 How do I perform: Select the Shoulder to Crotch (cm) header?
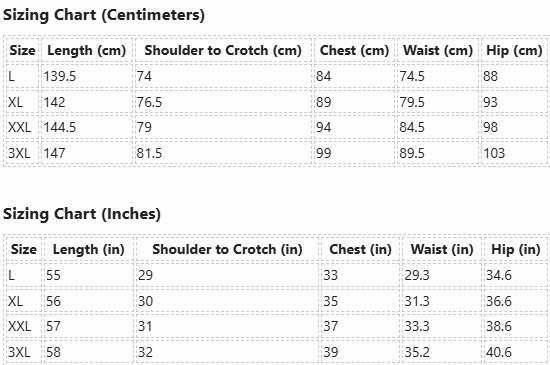click(x=223, y=50)
